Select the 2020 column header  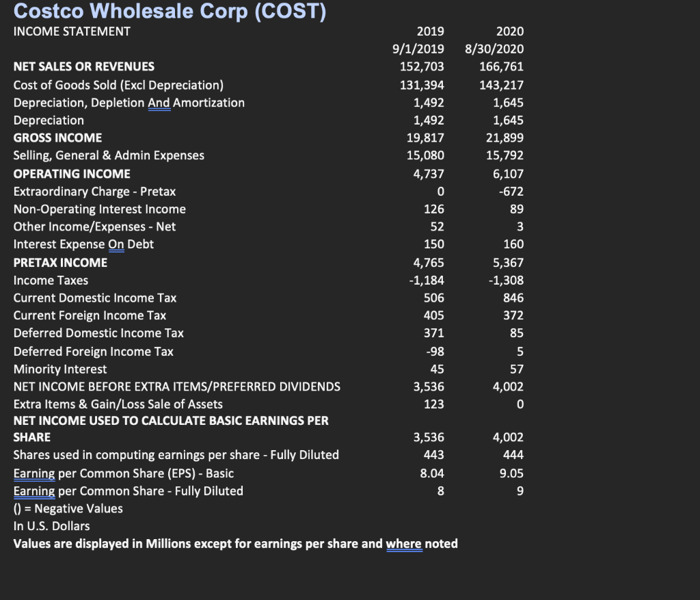pos(511,31)
